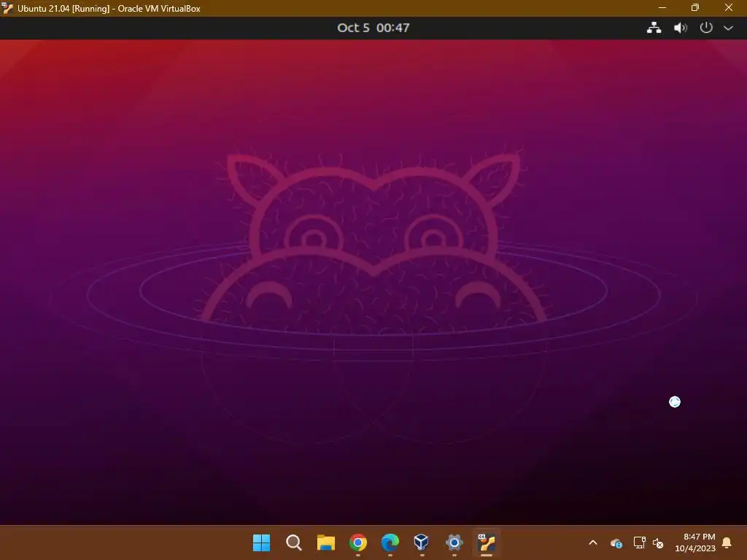Click the volume speaker icon in Ubuntu top bar

[680, 28]
